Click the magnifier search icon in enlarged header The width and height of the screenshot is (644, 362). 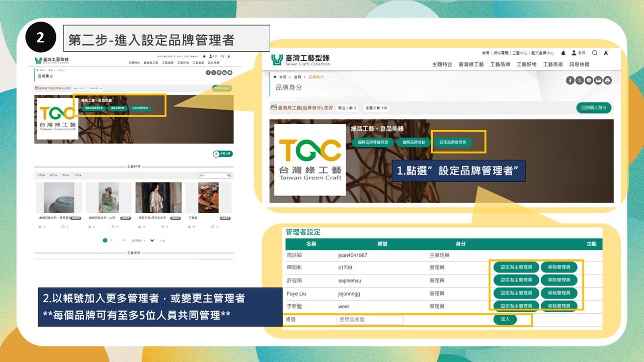[x=595, y=53]
